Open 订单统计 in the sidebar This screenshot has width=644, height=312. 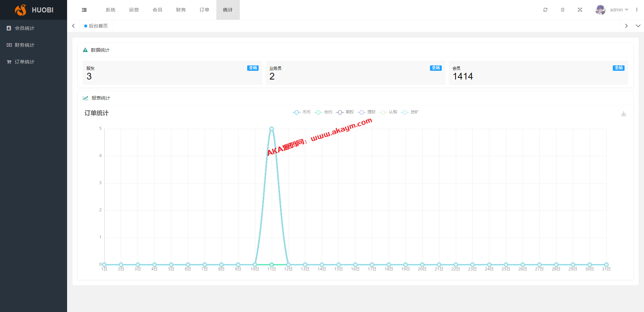pos(24,62)
